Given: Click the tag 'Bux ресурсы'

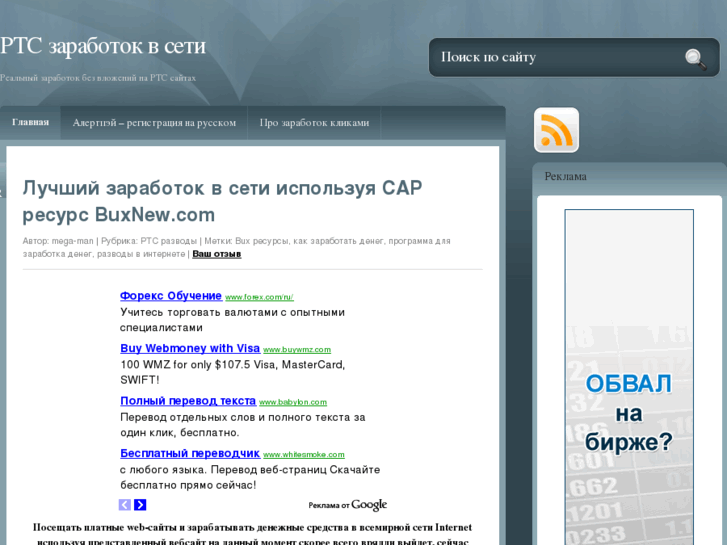Looking at the screenshot, I should click(x=262, y=241).
